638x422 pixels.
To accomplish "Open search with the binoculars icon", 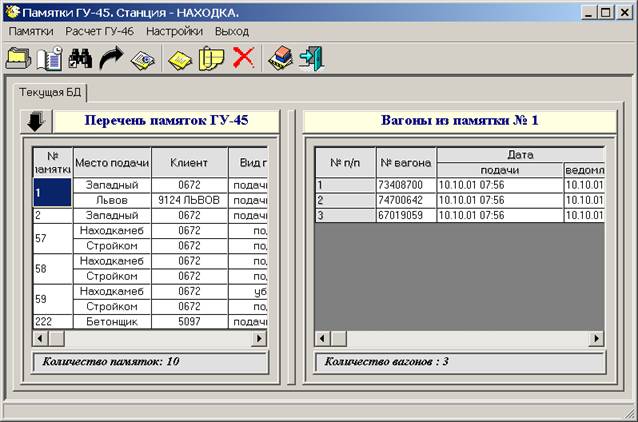I will [80, 58].
